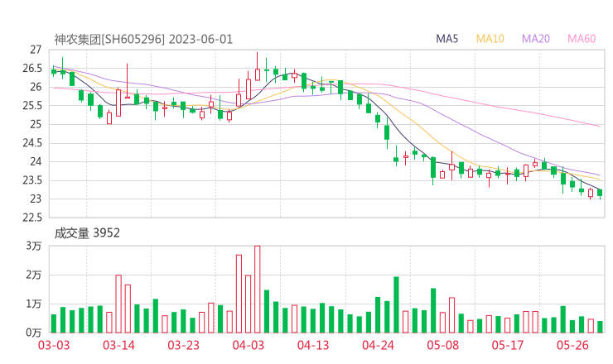Click the tallest red volume bar near 04-03
Image resolution: width=613 pixels, height=364 pixels.
click(x=258, y=290)
